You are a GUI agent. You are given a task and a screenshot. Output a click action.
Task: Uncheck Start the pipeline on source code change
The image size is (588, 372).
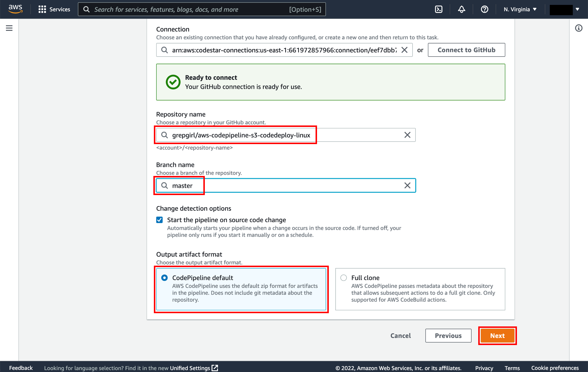coord(159,220)
